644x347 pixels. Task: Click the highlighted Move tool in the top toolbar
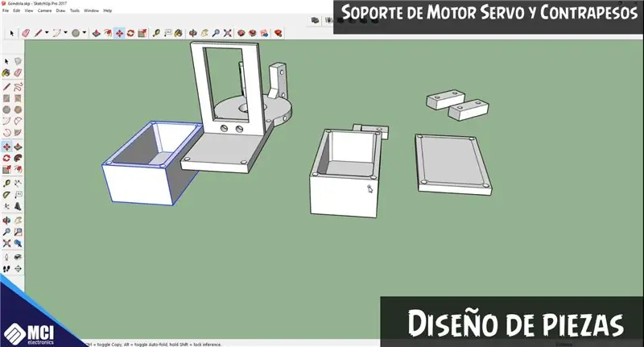point(119,33)
